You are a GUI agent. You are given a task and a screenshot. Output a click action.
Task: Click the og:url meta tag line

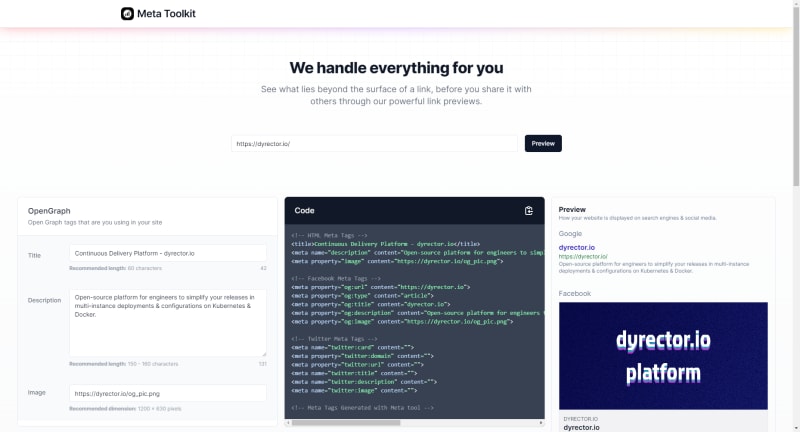[381, 287]
